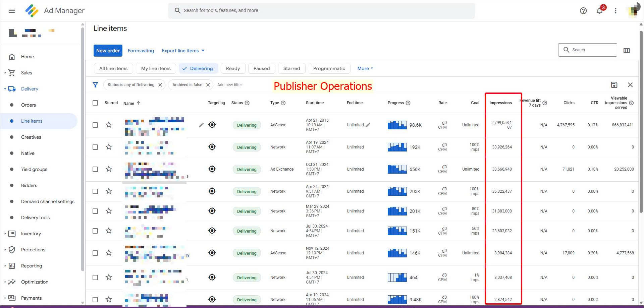
Task: Edit end time pencil in first row
Action: pyautogui.click(x=368, y=125)
